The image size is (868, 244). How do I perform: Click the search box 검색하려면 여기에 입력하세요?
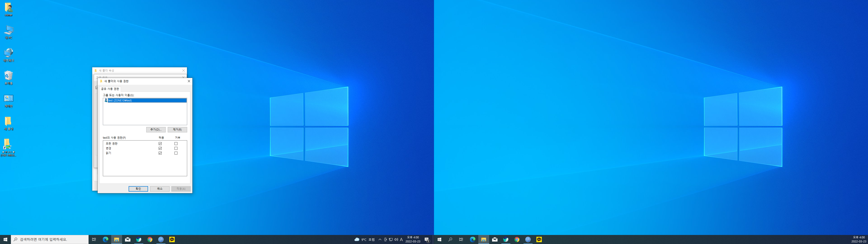tap(50, 240)
